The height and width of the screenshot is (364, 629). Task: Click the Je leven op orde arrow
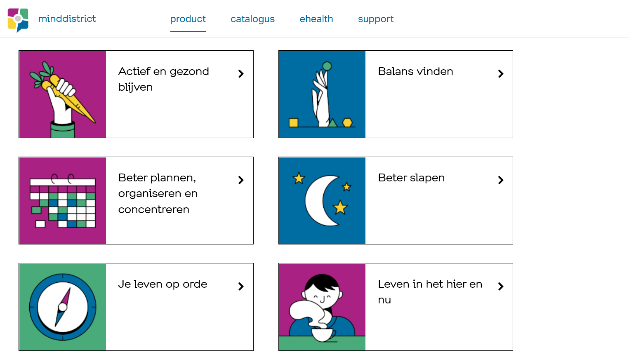[x=241, y=287]
